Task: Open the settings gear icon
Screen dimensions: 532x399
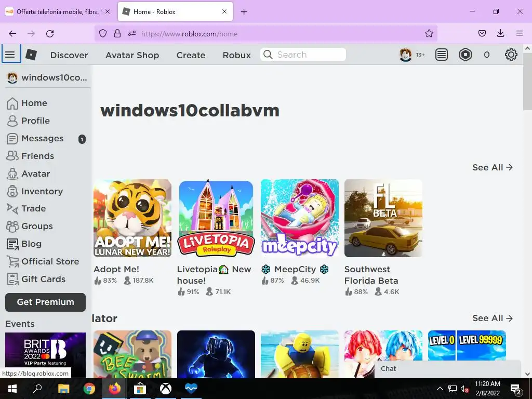Action: [511, 55]
